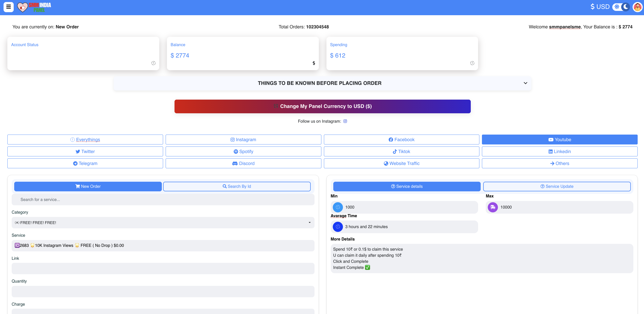Click Change My Panel Currency button
The image size is (644, 314).
tap(322, 106)
